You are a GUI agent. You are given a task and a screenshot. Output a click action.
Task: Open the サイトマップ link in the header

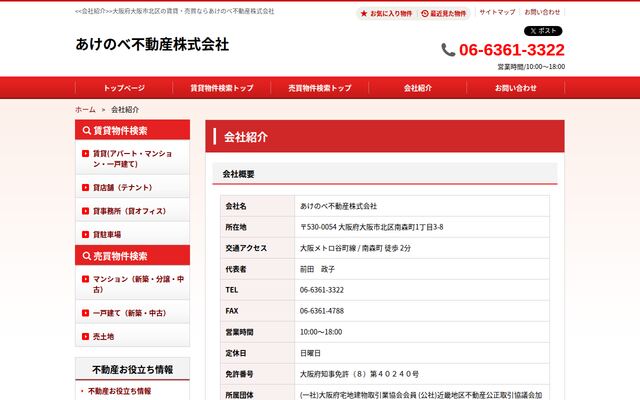point(497,12)
